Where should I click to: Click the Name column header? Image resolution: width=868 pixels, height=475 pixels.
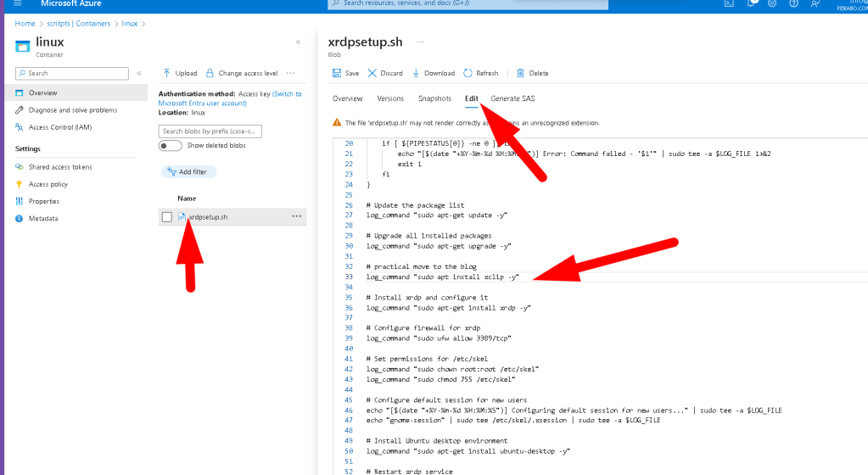point(187,198)
